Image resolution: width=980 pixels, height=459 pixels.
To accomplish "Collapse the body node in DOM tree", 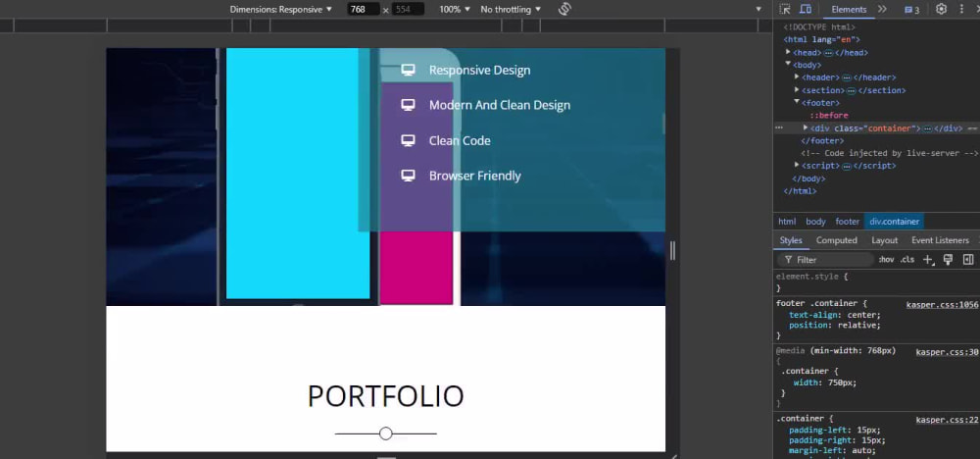I will click(788, 65).
